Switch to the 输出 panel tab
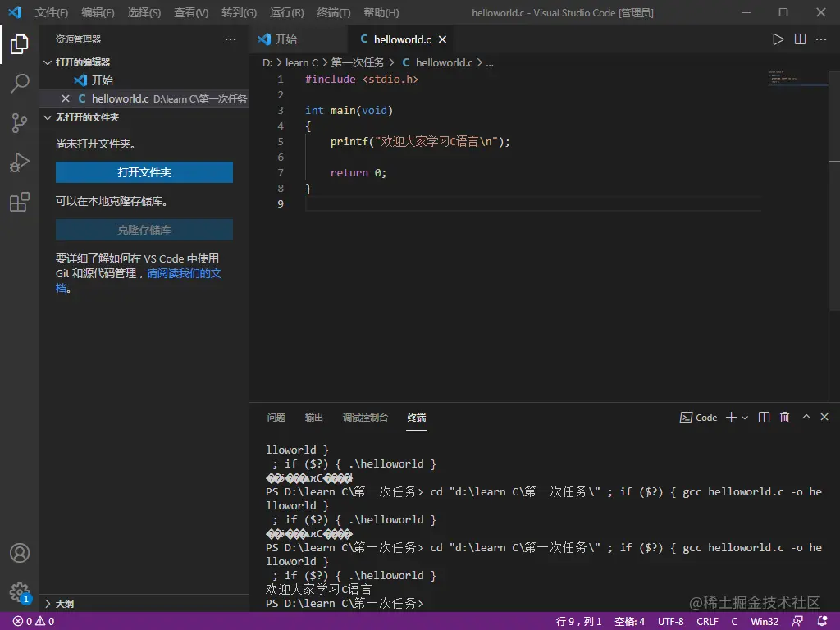This screenshot has width=840, height=630. (x=314, y=418)
